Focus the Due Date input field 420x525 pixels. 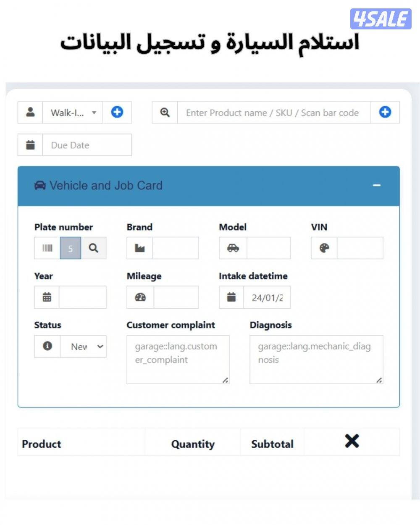coord(87,145)
